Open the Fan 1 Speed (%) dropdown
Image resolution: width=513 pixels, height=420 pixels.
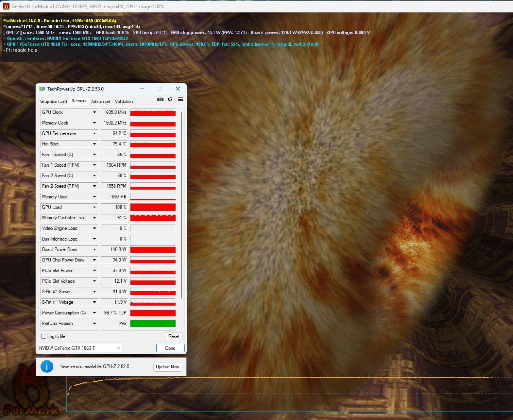(x=95, y=155)
